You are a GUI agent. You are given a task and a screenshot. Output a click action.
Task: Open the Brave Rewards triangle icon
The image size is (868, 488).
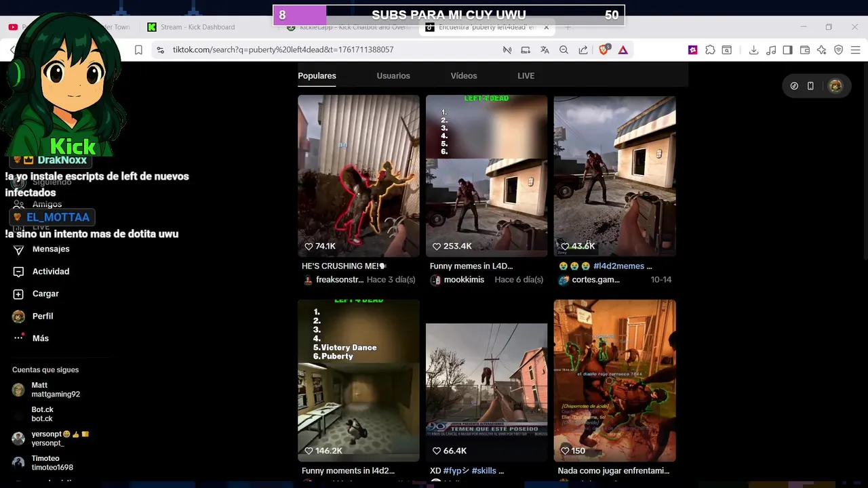pos(623,49)
